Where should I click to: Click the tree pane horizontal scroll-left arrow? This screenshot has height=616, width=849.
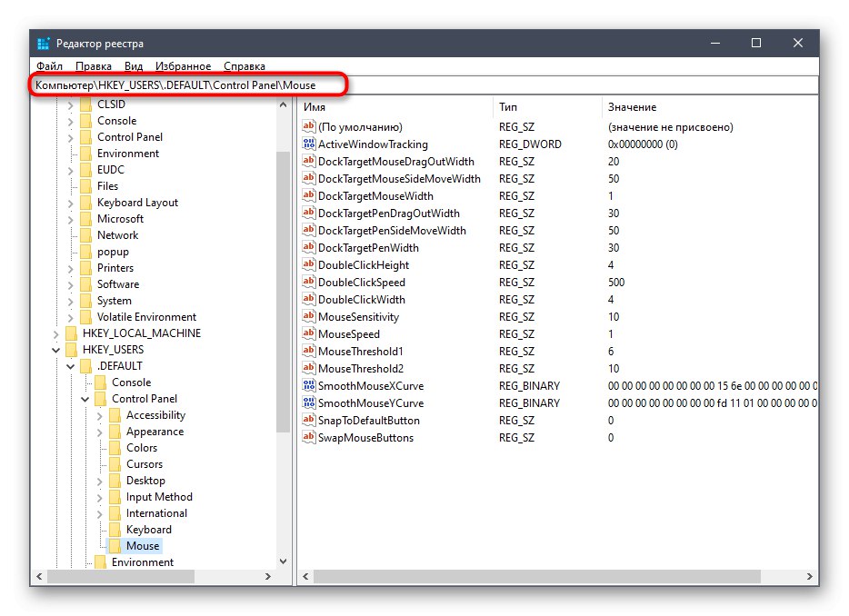39,577
